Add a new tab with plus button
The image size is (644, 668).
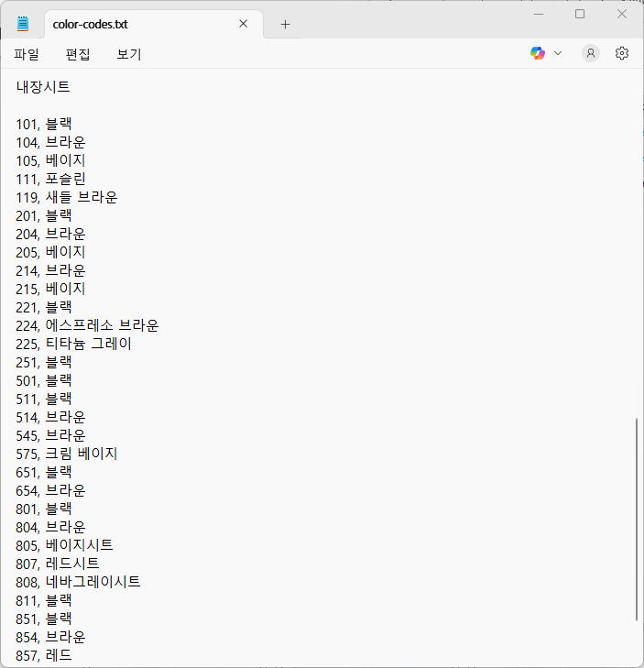pos(285,24)
